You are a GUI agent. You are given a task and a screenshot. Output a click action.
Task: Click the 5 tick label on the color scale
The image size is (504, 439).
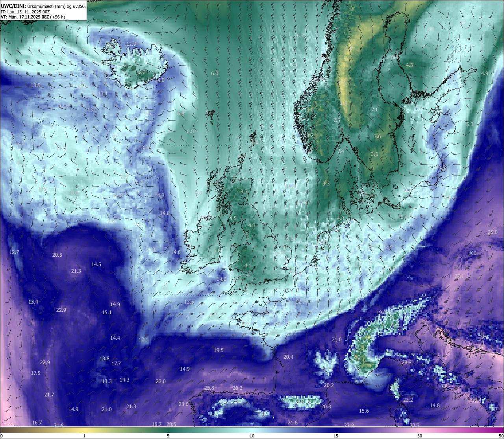(x=168, y=436)
